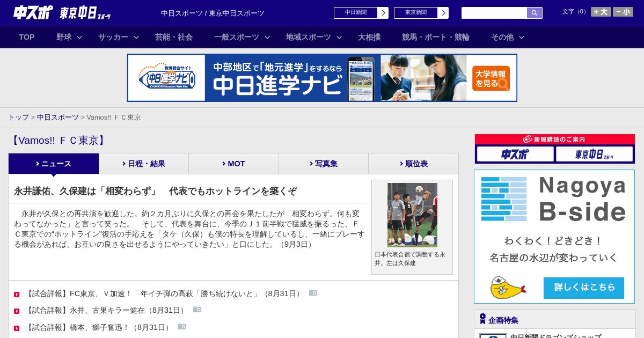
Task: Expand その他 dropdown chevron
Action: pos(522,37)
